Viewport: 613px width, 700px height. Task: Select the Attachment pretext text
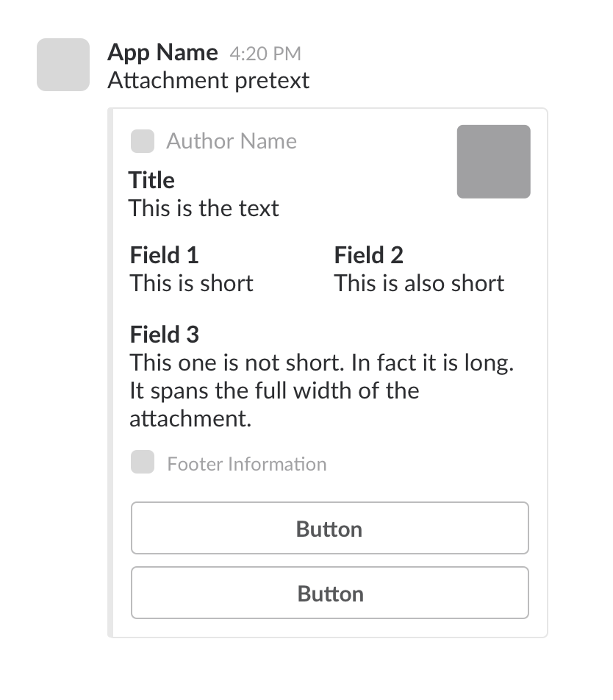pyautogui.click(x=209, y=79)
